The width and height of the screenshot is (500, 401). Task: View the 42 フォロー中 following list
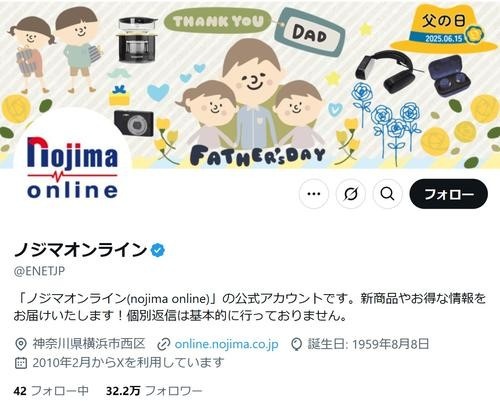(51, 390)
